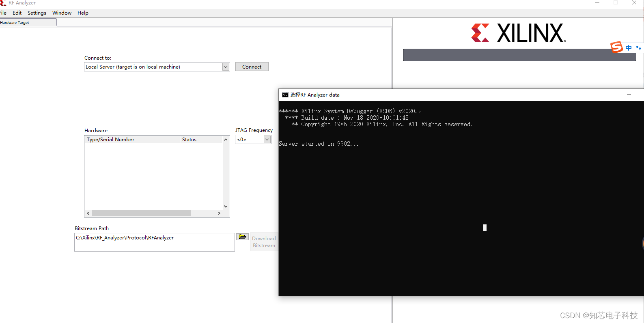Expand the JTAG Frequency dropdown
Viewport: 644px width, 323px height.
pos(267,140)
